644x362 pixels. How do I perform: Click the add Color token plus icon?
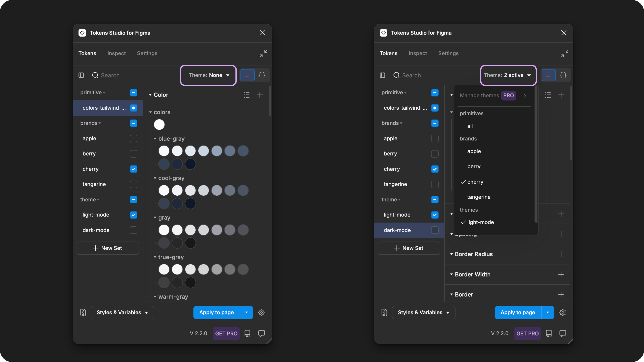point(260,95)
